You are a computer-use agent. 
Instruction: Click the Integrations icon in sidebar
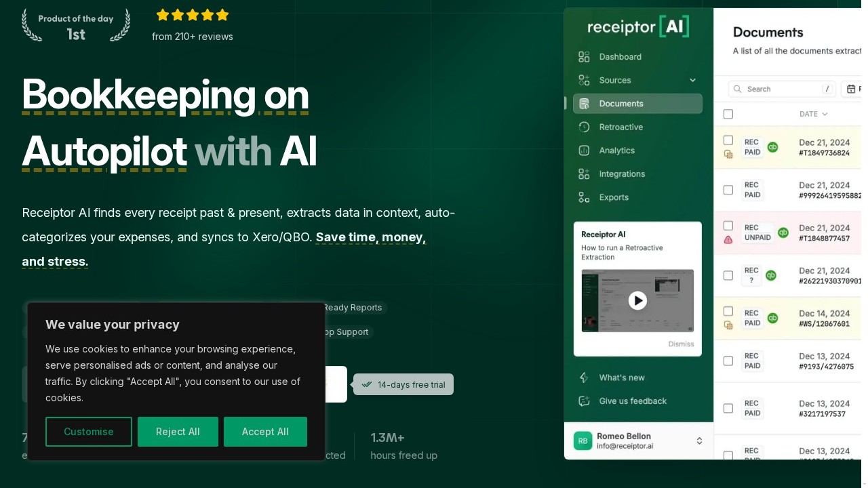point(584,174)
